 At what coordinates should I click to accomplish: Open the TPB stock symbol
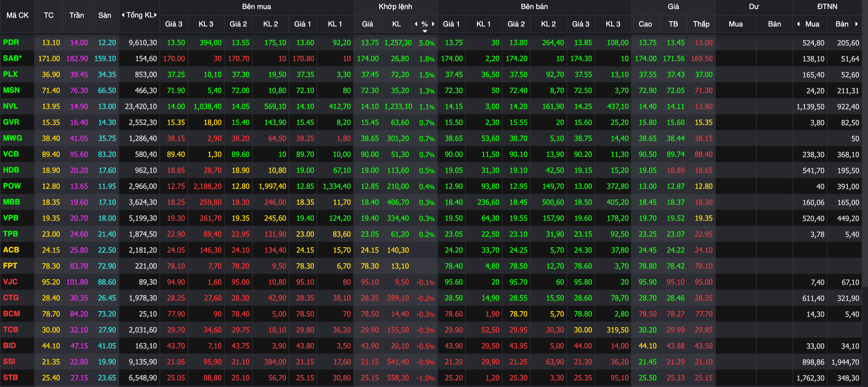pos(10,233)
